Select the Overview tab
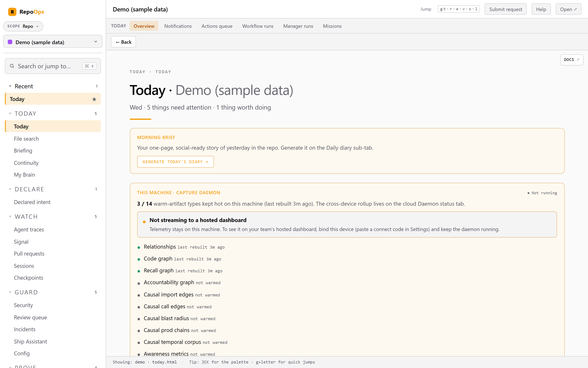The image size is (588, 368). (x=144, y=26)
